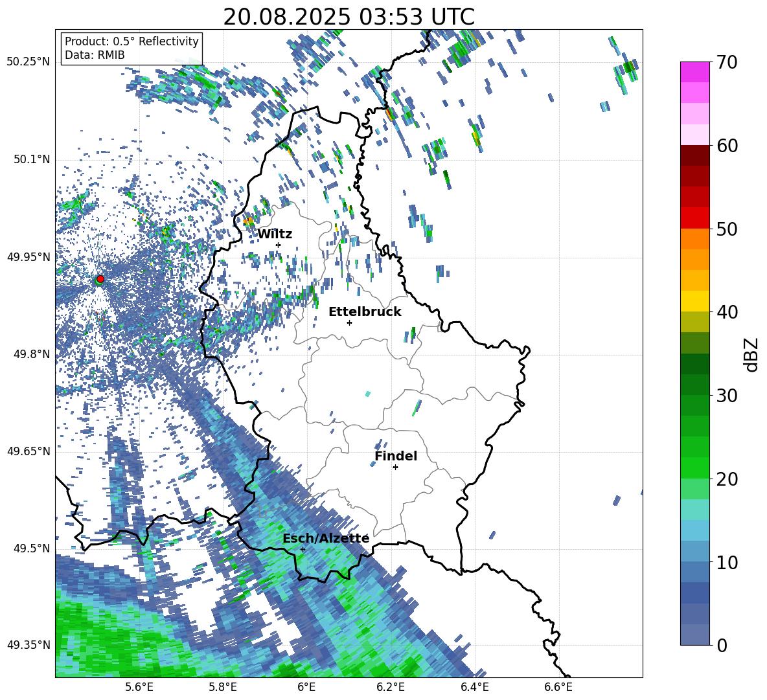Image resolution: width=767 pixels, height=700 pixels.
Task: Select the Ettelbruck city label
Action: pos(365,311)
